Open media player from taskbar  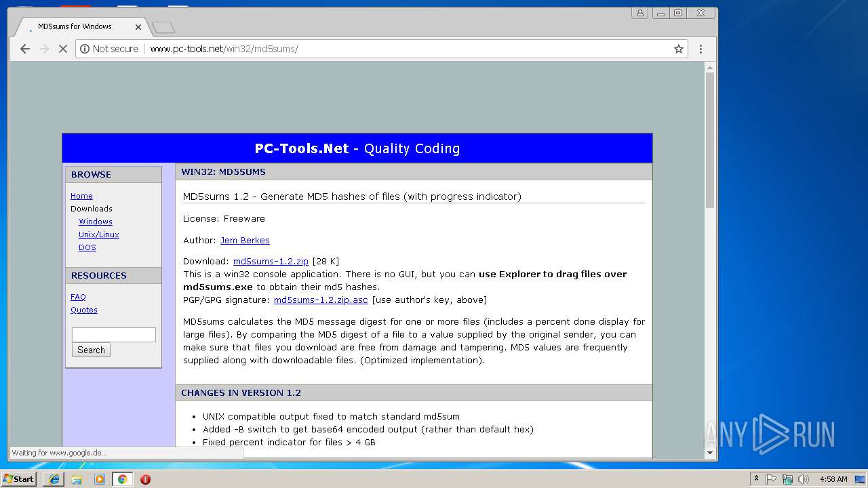tap(100, 479)
